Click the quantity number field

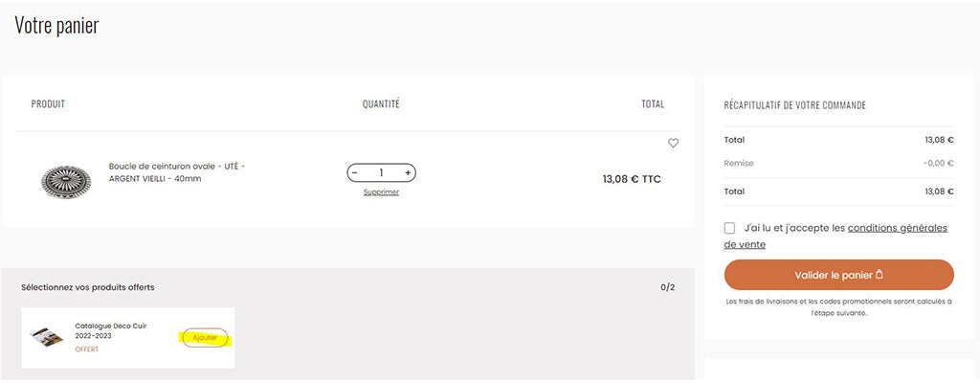point(381,173)
